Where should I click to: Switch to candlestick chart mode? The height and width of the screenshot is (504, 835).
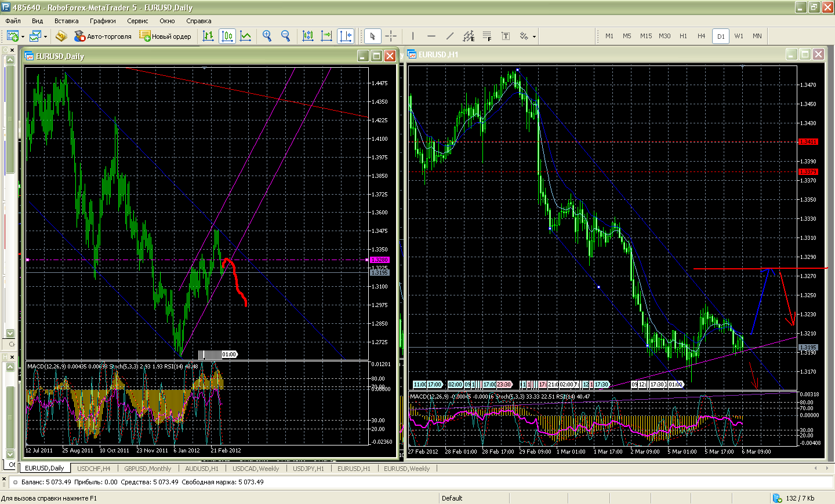[227, 36]
